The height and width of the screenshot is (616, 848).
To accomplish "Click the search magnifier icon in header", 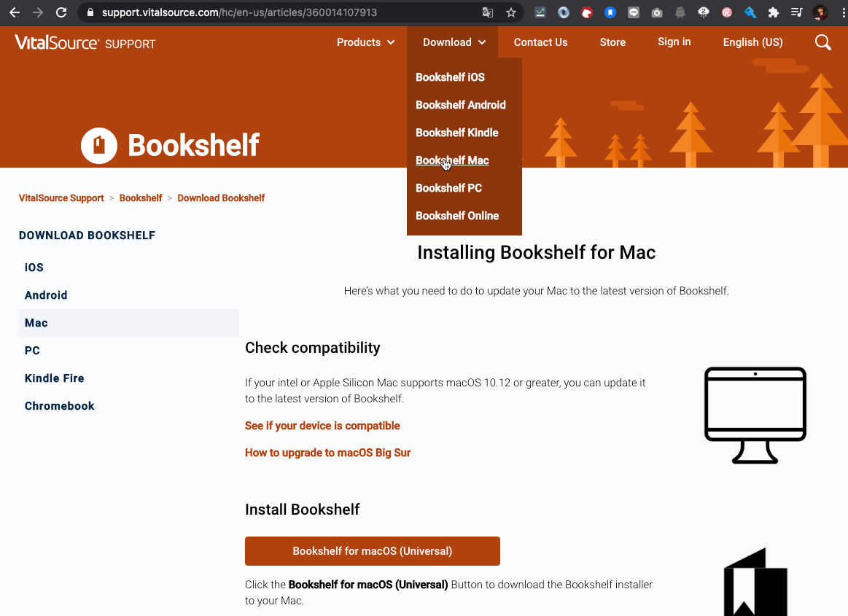I will pos(822,42).
